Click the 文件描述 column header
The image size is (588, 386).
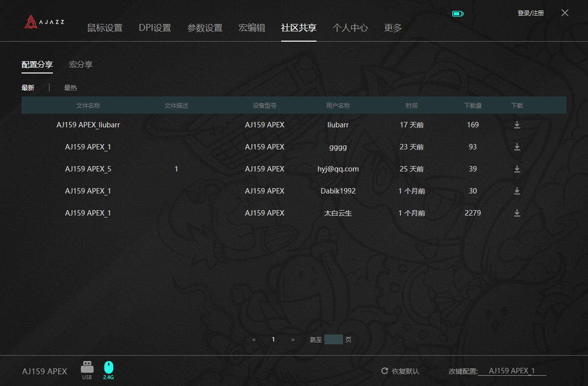click(x=176, y=105)
